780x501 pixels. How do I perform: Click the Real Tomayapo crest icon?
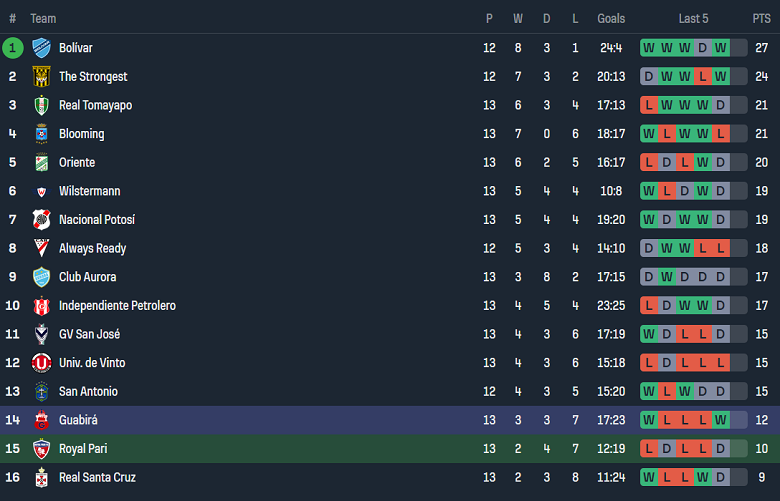41,105
